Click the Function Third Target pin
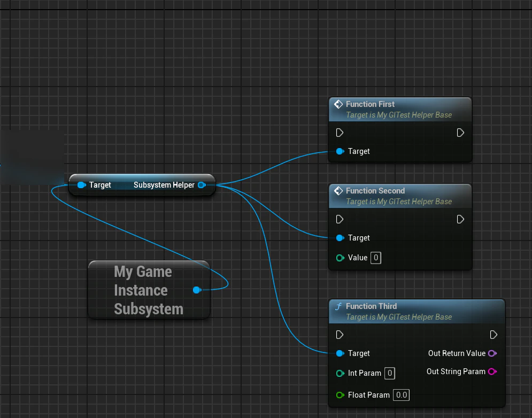This screenshot has width=532, height=418. (x=340, y=353)
